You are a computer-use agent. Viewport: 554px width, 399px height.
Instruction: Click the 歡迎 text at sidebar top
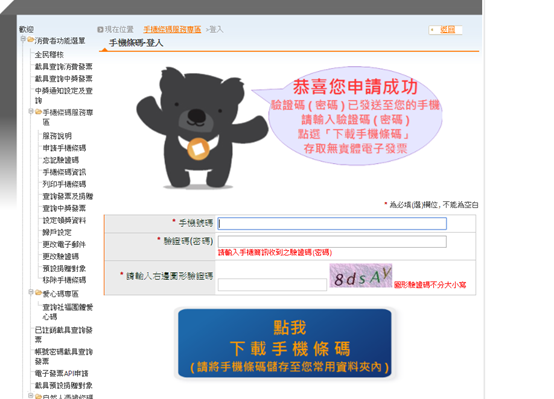26,29
